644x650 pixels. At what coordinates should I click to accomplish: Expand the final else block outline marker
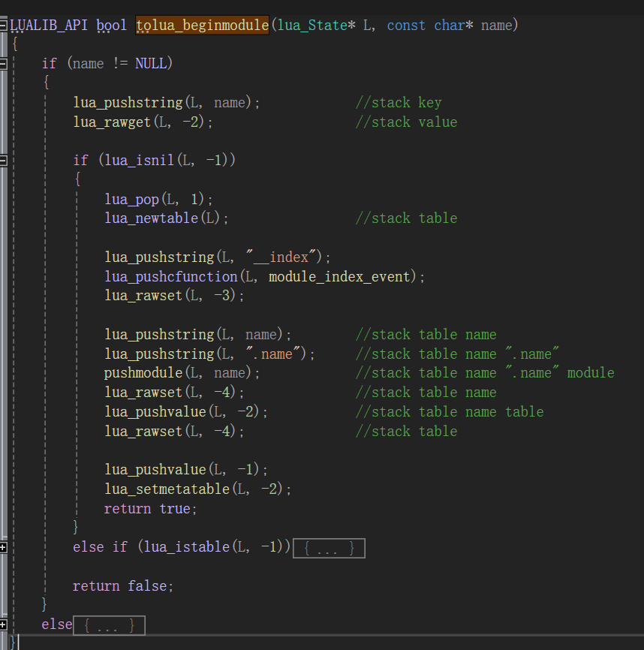coord(3,624)
